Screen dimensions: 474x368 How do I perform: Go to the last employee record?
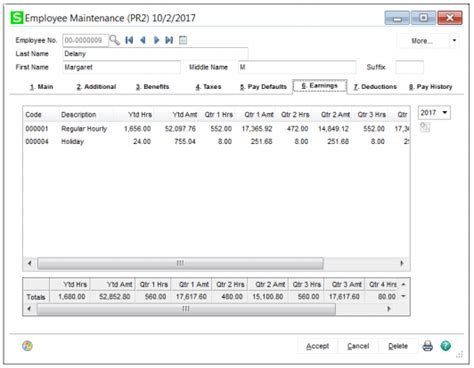click(x=169, y=40)
